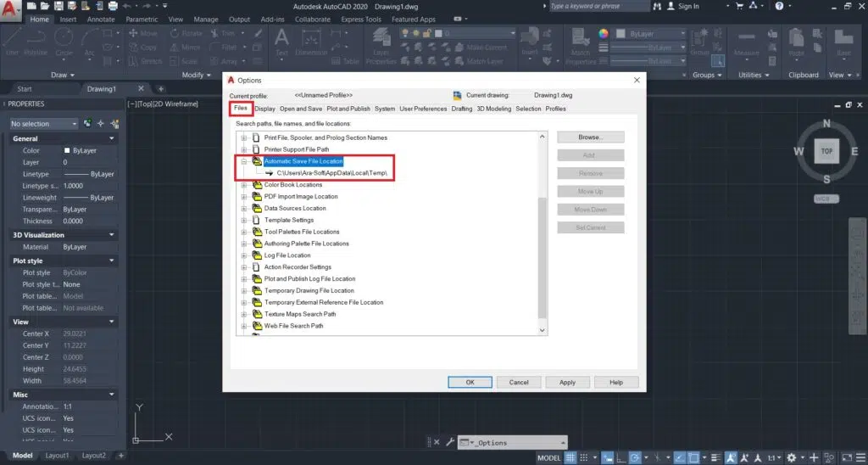Click the Quick Select icon in Properties palette
Viewport: 868px width, 465px height.
pyautogui.click(x=114, y=124)
